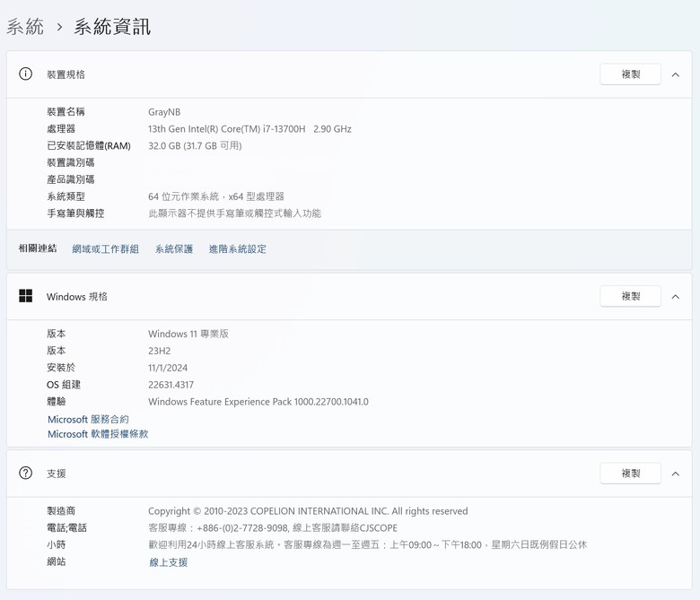Select edition value Windows 11 專業版
This screenshot has height=600, width=700.
coord(188,334)
